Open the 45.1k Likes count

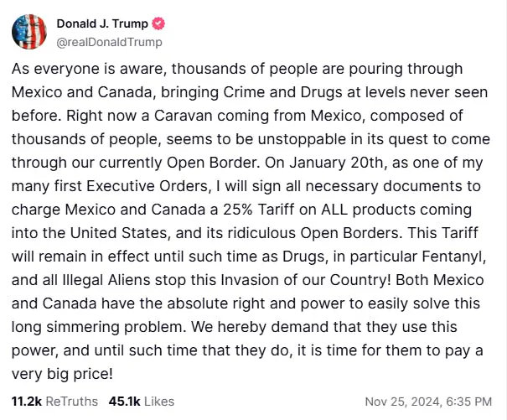(125, 401)
